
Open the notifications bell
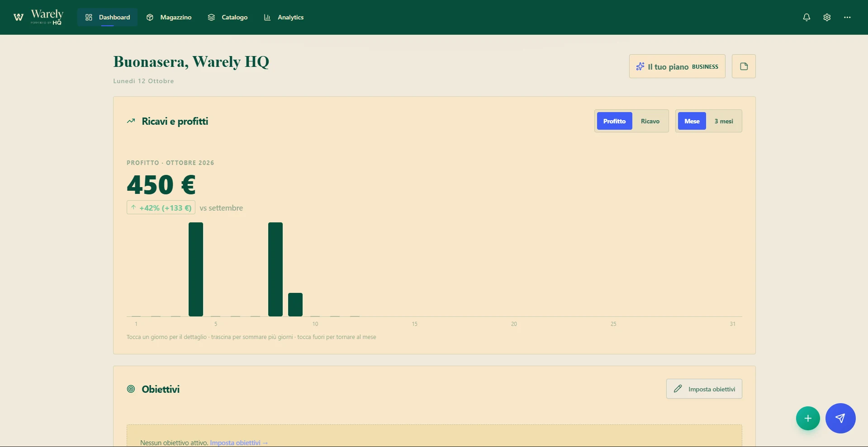(x=806, y=17)
